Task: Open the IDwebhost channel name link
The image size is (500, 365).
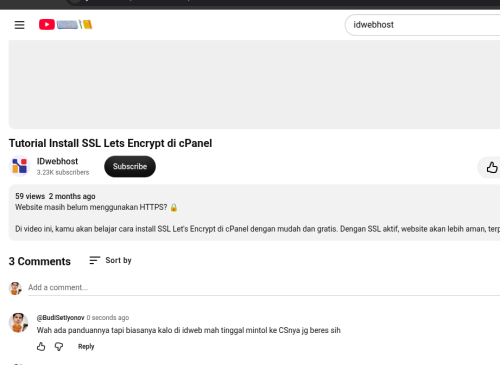Action: (x=57, y=161)
